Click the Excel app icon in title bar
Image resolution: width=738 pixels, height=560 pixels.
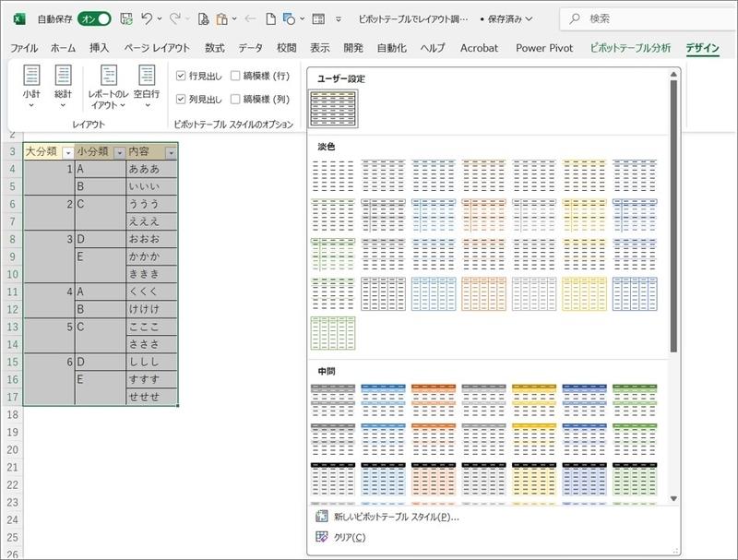tap(18, 18)
